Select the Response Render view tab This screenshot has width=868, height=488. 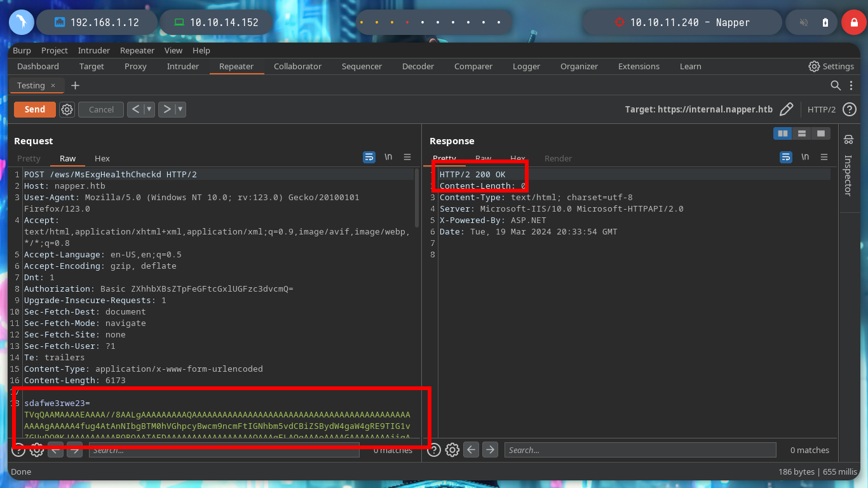tap(559, 158)
